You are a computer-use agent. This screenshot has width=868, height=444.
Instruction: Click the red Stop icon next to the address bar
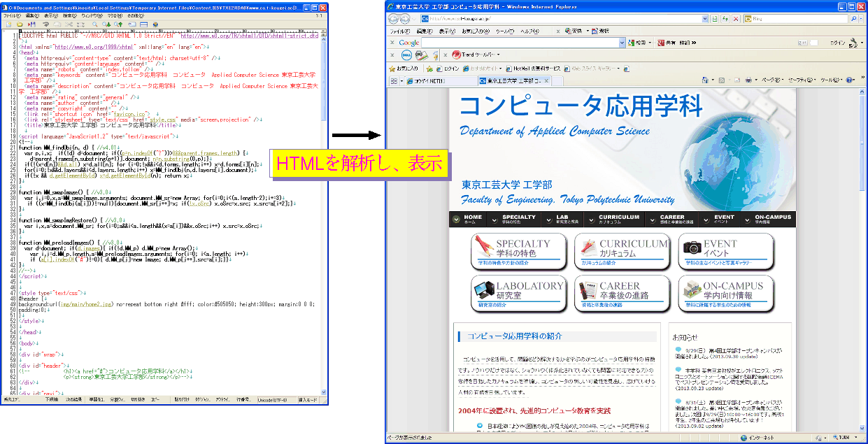[736, 19]
